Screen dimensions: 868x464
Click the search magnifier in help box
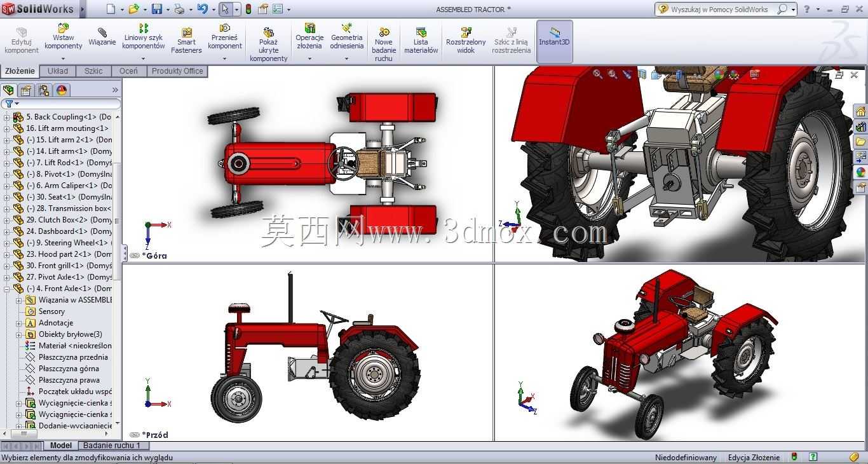tap(782, 9)
